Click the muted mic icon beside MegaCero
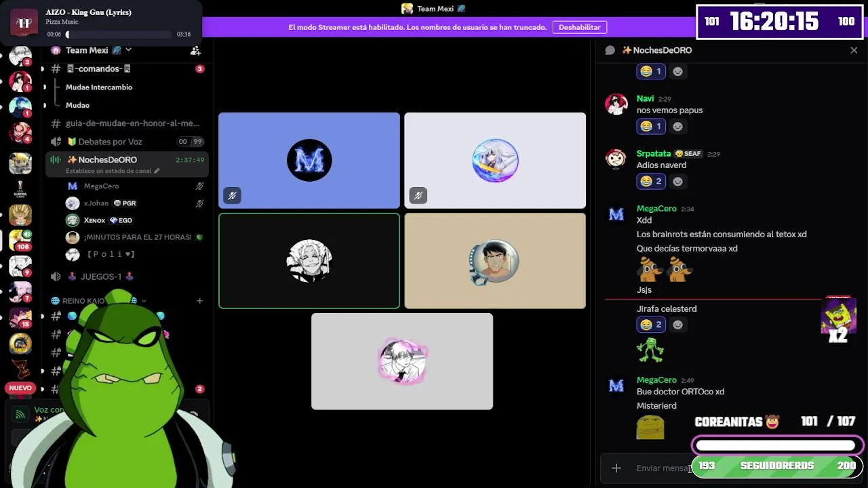868x488 pixels. pos(199,186)
